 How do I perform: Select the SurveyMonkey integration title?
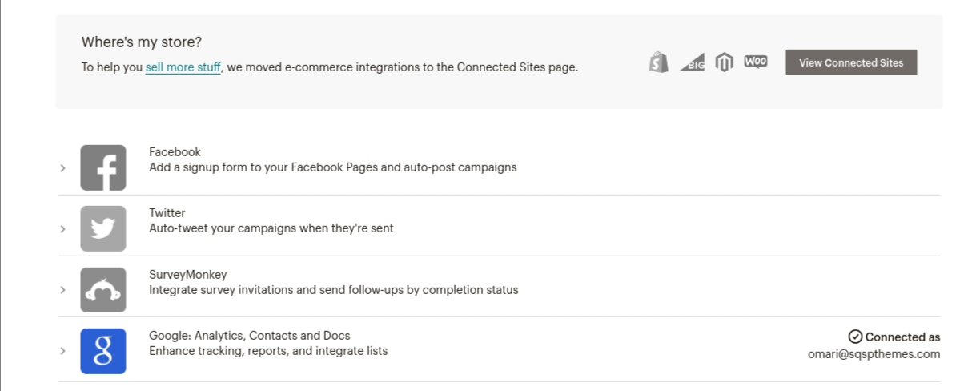click(188, 275)
